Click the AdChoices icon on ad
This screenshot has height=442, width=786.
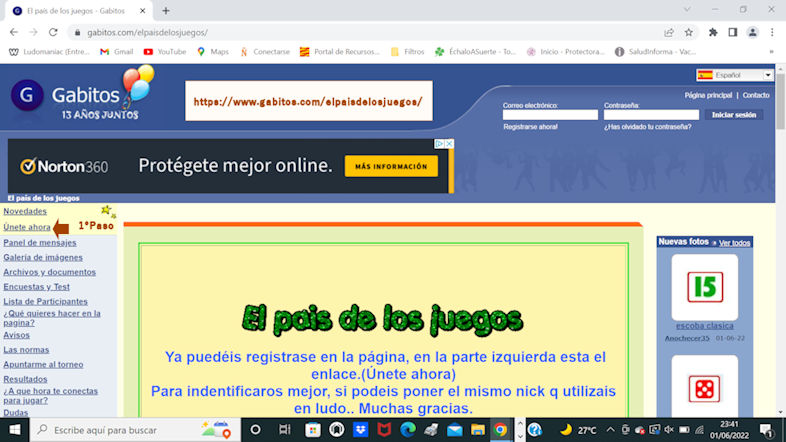pos(440,144)
